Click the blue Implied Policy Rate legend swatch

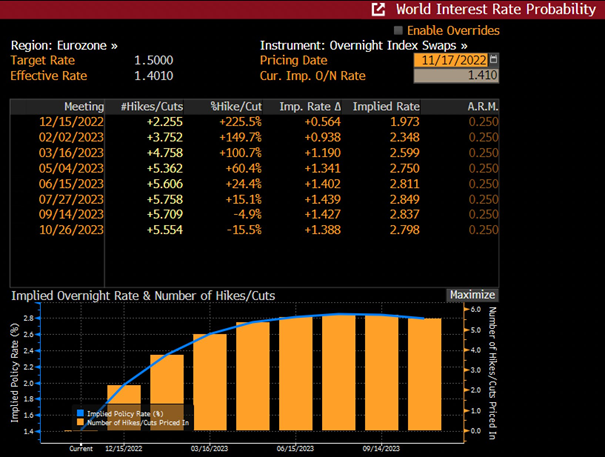click(x=80, y=413)
